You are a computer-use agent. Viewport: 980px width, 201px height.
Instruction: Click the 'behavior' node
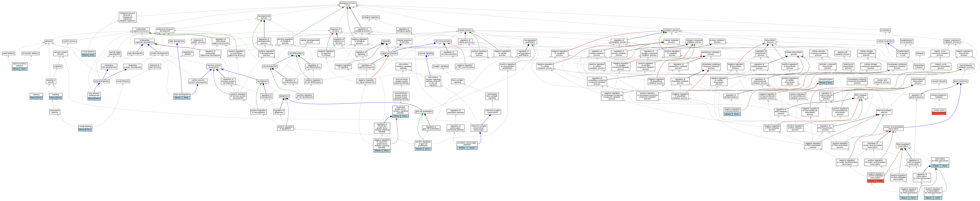[49, 41]
